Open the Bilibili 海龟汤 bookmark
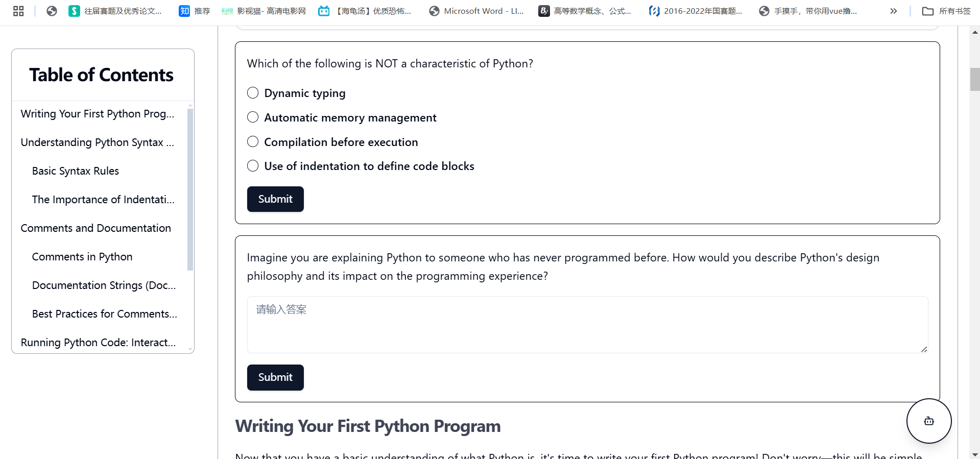 click(364, 11)
